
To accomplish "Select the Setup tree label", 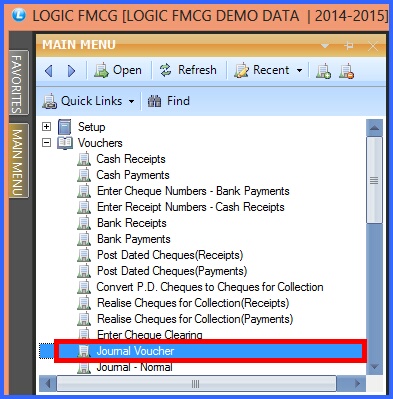I will pyautogui.click(x=92, y=127).
